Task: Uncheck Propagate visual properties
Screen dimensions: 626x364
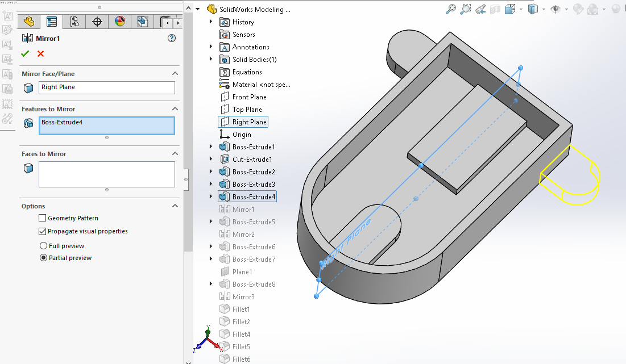Action: pos(43,231)
